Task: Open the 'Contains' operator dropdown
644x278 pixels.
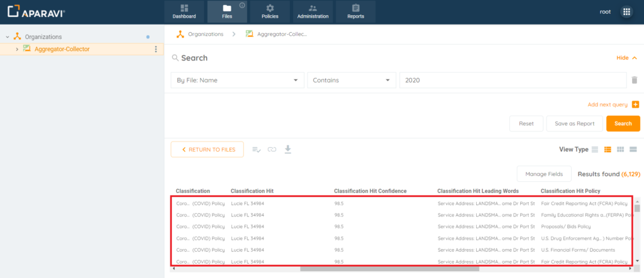Action: tap(351, 81)
